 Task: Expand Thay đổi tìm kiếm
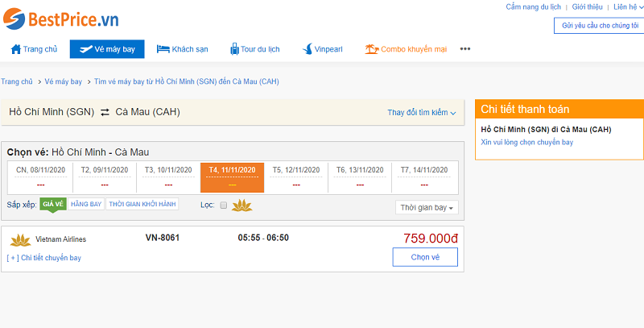(422, 113)
